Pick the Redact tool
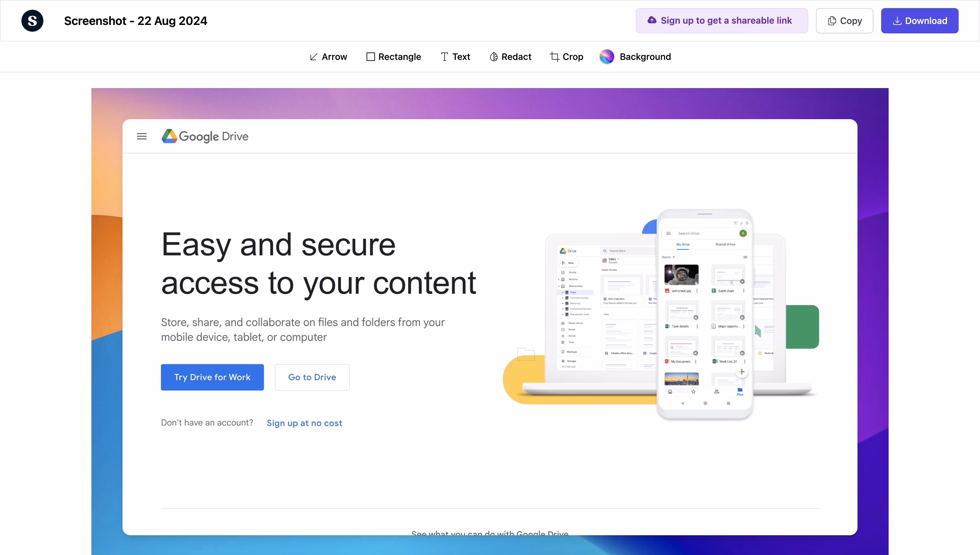The height and width of the screenshot is (555, 980). pyautogui.click(x=510, y=57)
